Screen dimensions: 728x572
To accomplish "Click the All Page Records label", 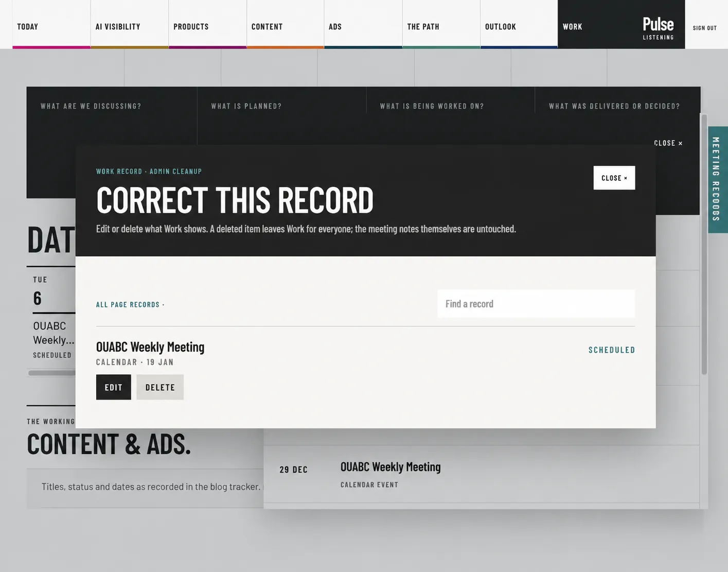I will pos(130,305).
